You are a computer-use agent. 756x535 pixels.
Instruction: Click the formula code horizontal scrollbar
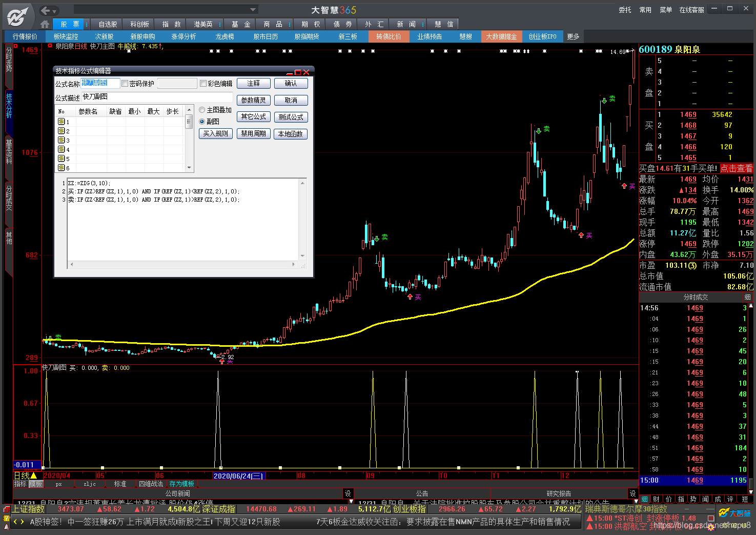coord(183,265)
